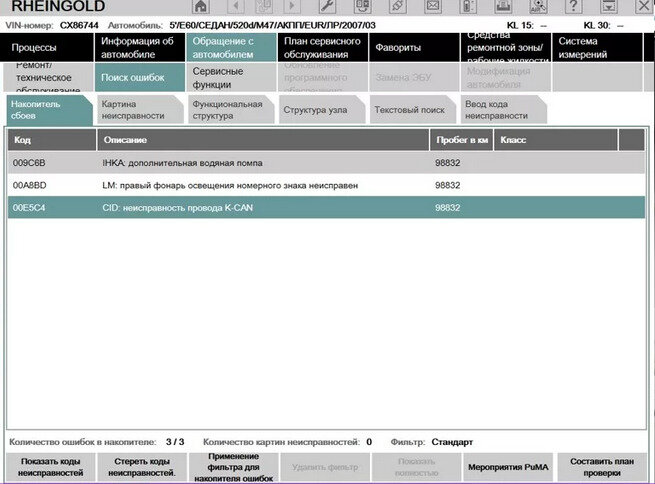The image size is (655, 484).
Task: Click the VIN number CX86744
Action: 79,25
